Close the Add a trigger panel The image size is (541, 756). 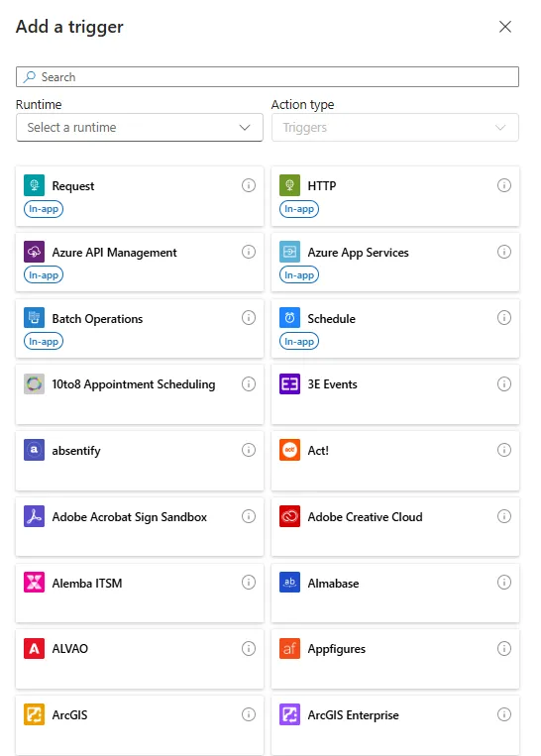505,27
